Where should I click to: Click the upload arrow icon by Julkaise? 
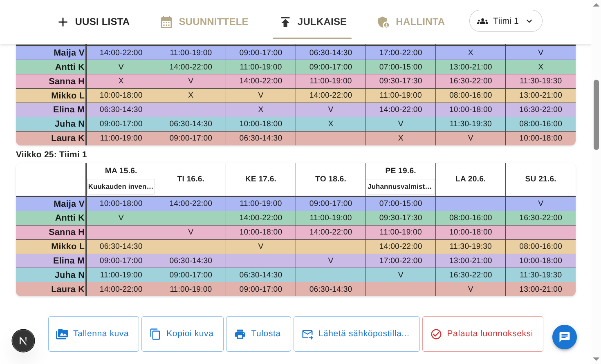pos(285,22)
